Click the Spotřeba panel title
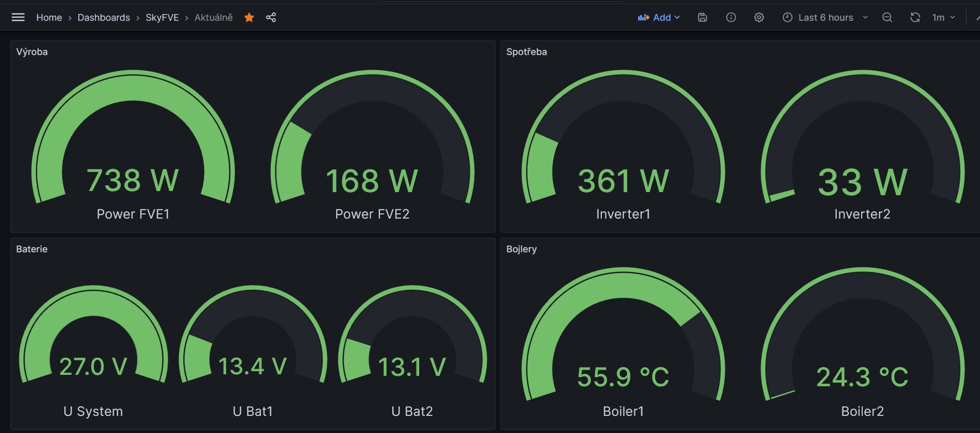Image resolution: width=980 pixels, height=433 pixels. [526, 52]
